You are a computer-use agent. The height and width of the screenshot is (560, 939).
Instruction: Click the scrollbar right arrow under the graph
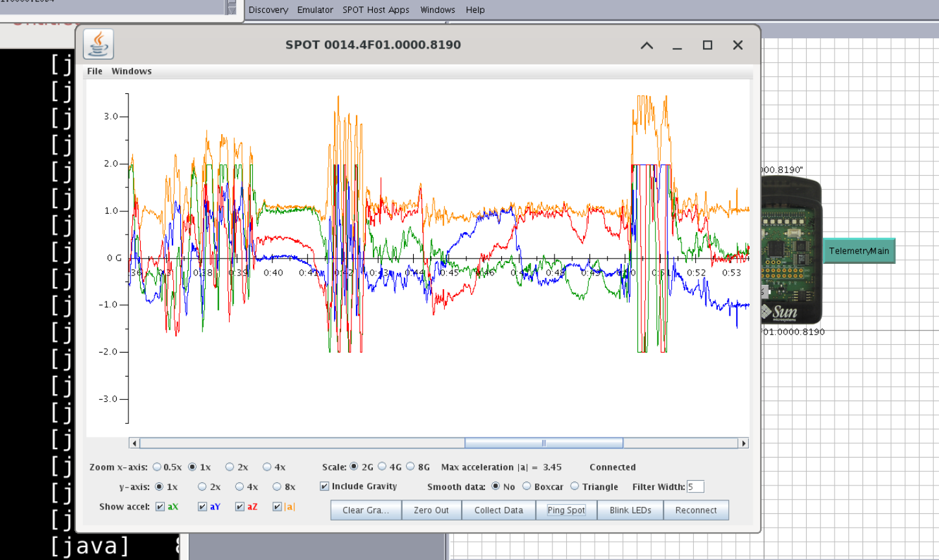point(743,443)
